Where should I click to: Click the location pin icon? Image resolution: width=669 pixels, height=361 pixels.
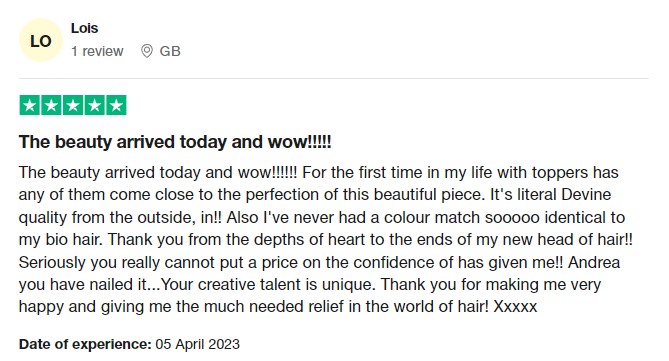[147, 51]
